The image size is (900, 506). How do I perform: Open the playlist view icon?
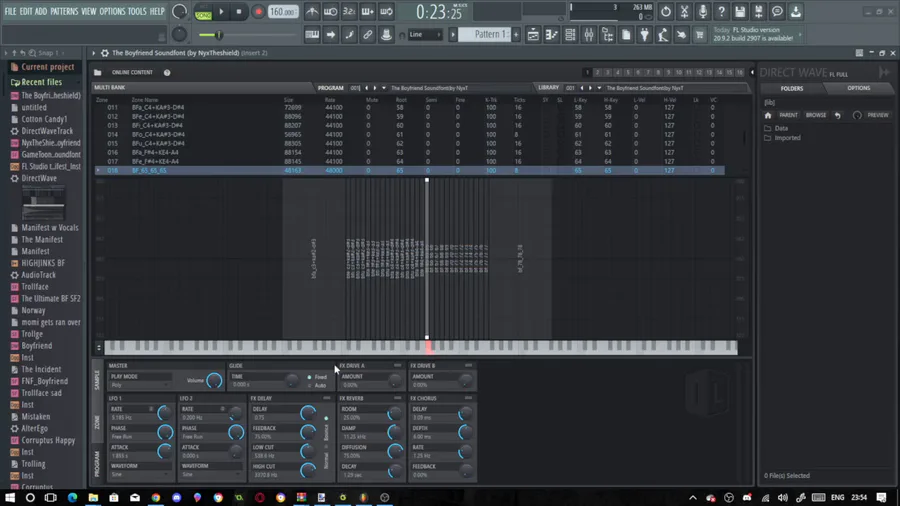point(533,35)
